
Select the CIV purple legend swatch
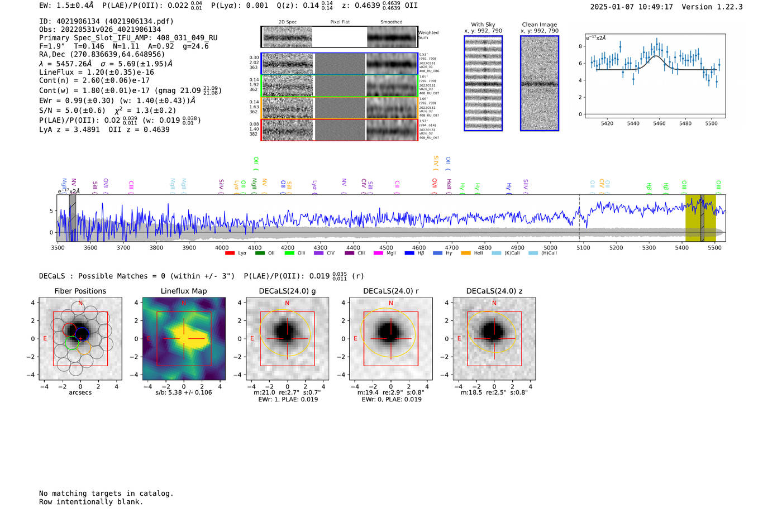[x=319, y=253]
